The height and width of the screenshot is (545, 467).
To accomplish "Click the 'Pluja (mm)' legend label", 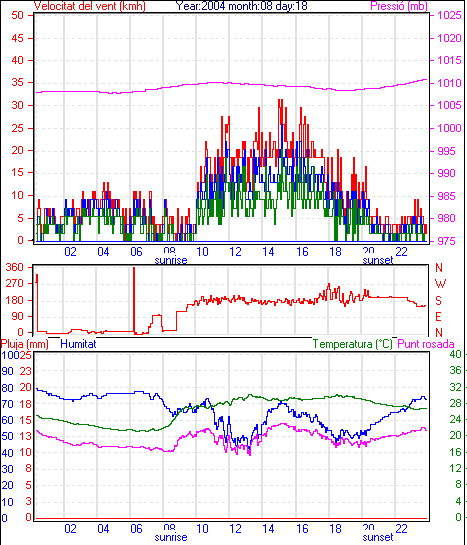I will [x=25, y=344].
